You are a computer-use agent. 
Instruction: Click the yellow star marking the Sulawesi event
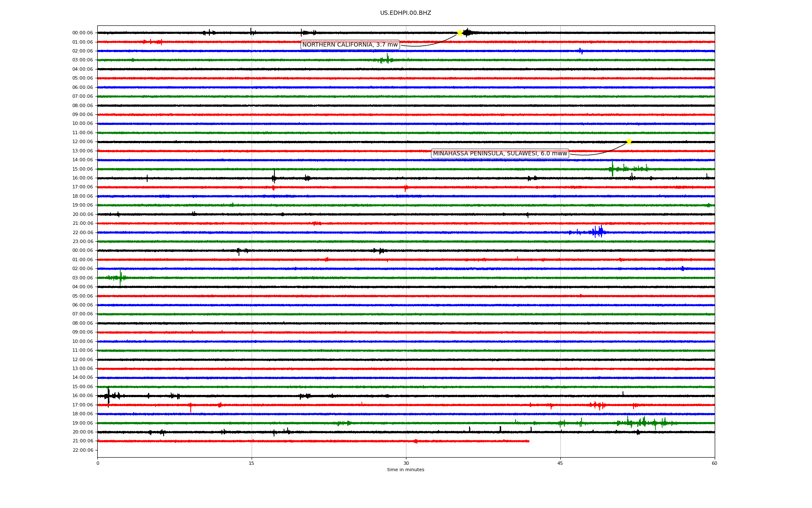click(x=629, y=141)
